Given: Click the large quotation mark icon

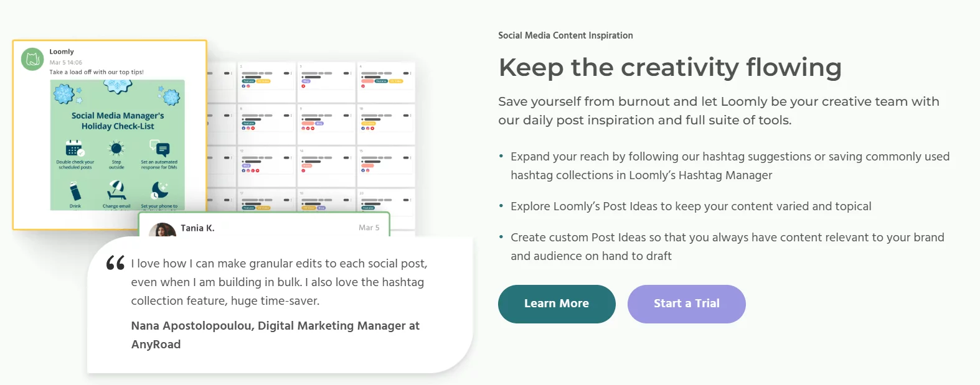Looking at the screenshot, I should click(115, 264).
